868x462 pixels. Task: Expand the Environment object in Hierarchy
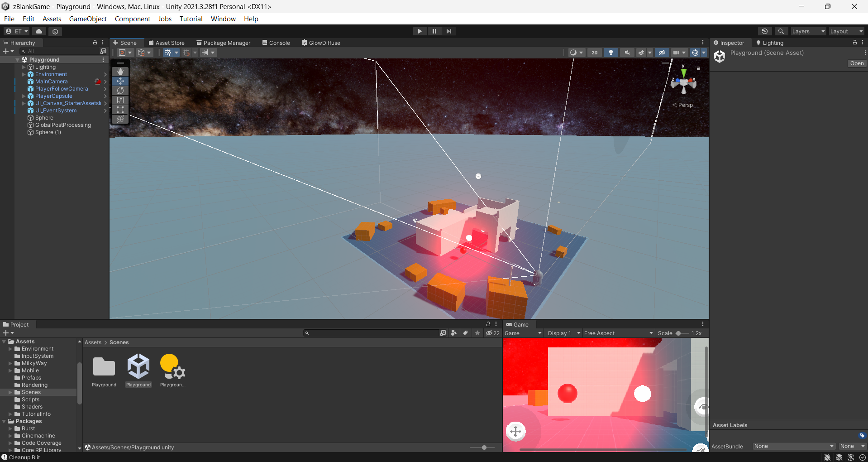pos(24,74)
